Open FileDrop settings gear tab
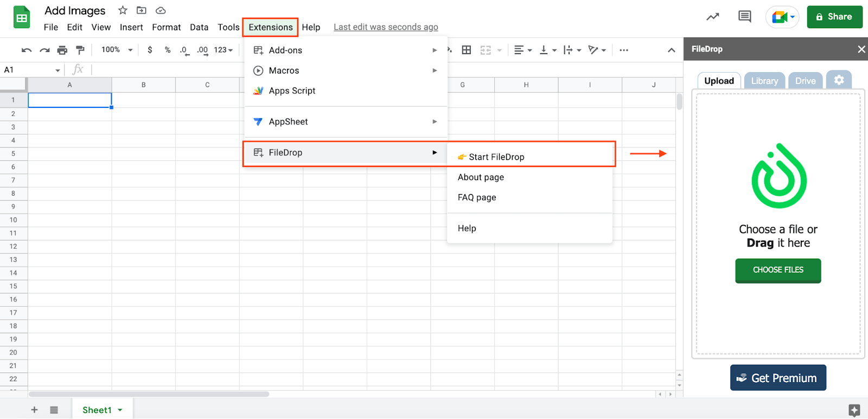 [x=839, y=80]
